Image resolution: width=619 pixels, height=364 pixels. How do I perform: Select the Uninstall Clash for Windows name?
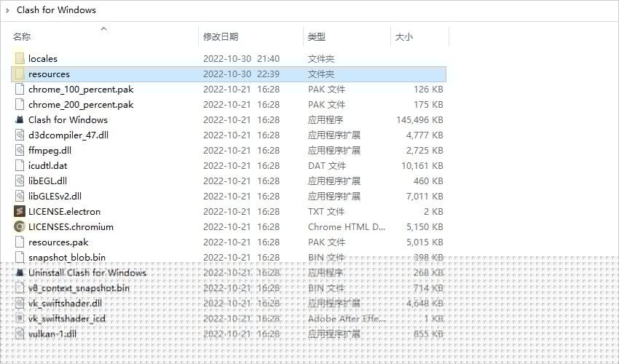pyautogui.click(x=87, y=272)
